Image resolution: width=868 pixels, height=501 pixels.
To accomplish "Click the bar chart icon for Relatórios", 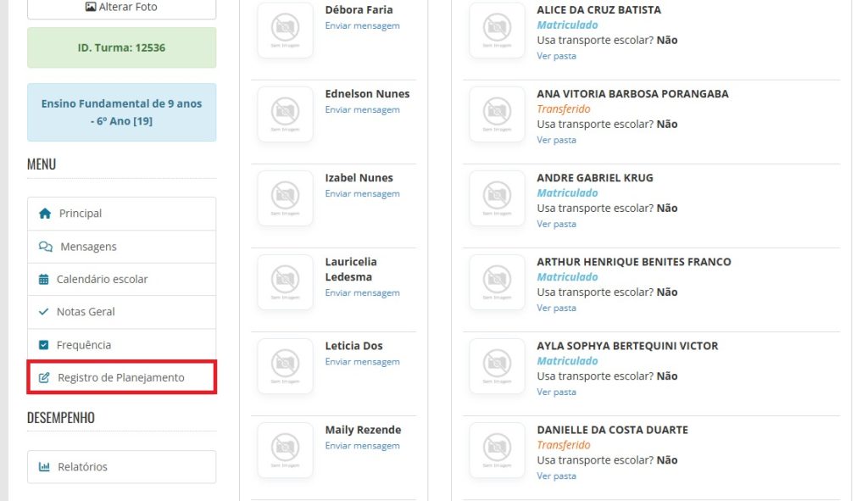I will pos(44,467).
